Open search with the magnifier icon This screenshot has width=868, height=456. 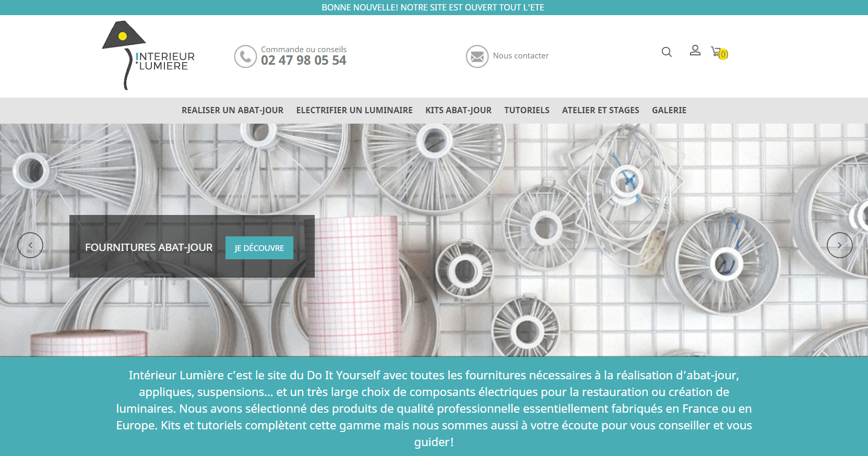pos(667,52)
